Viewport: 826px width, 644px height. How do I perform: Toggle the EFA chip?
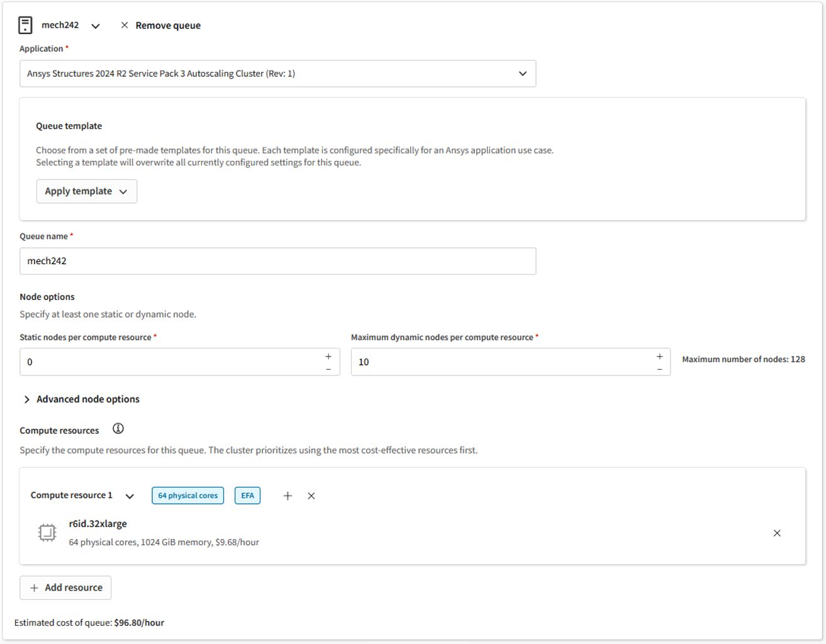pyautogui.click(x=247, y=496)
